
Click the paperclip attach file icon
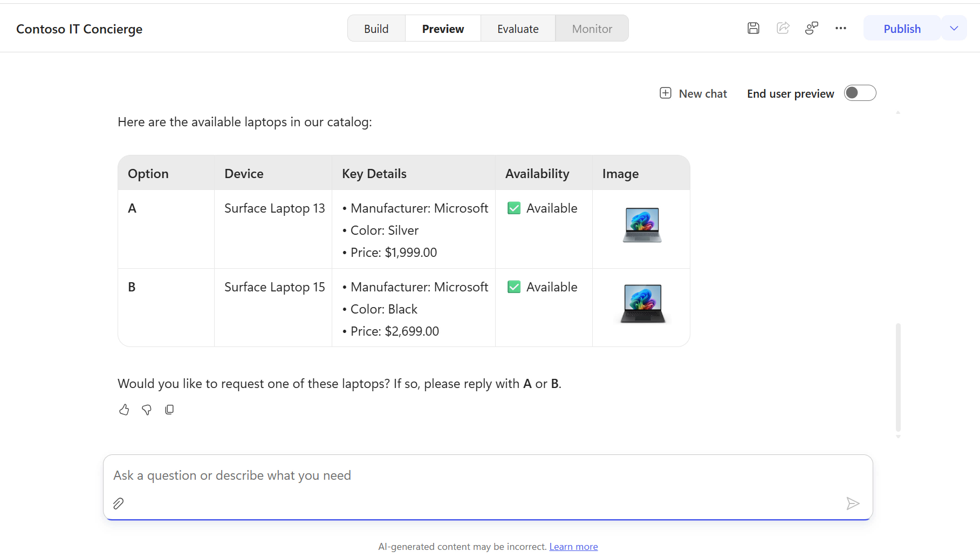click(x=118, y=503)
